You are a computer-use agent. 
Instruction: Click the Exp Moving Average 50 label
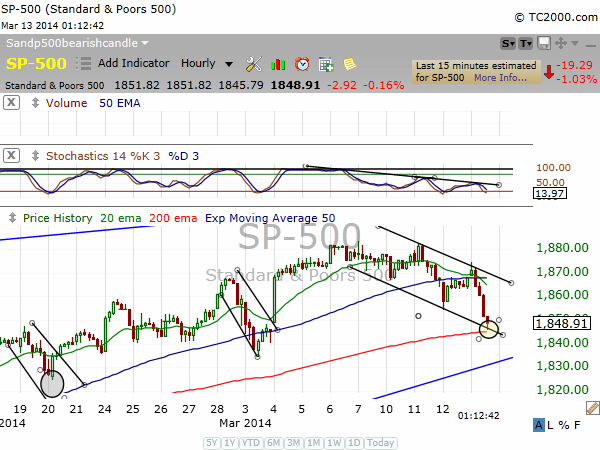pyautogui.click(x=270, y=218)
